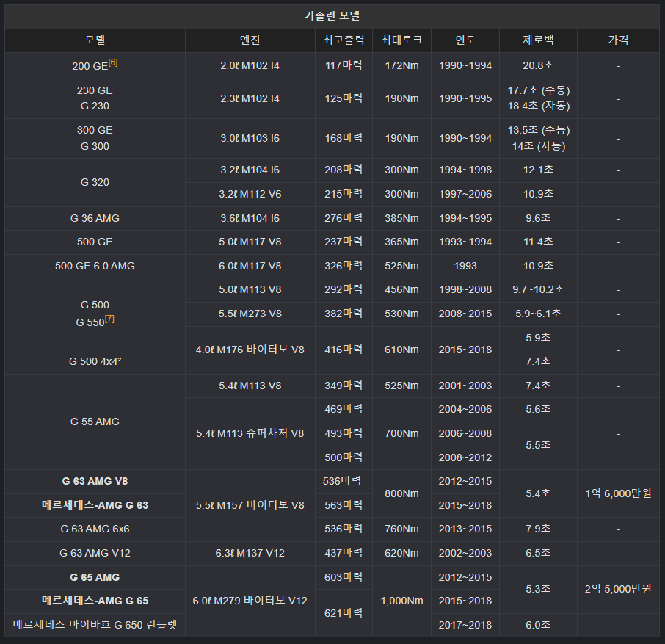The width and height of the screenshot is (665, 644).
Task: Click the 5.5초 acceleration cell
Action: click(538, 446)
